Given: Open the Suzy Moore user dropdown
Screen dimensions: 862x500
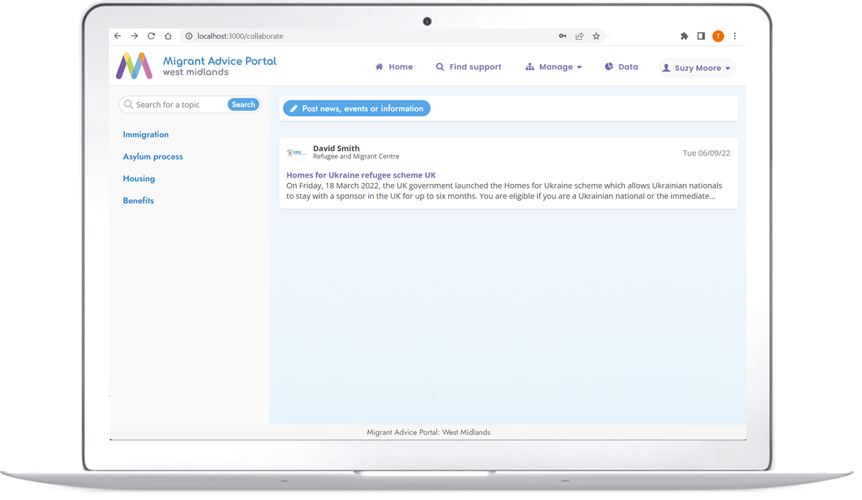Looking at the screenshot, I should [x=697, y=68].
